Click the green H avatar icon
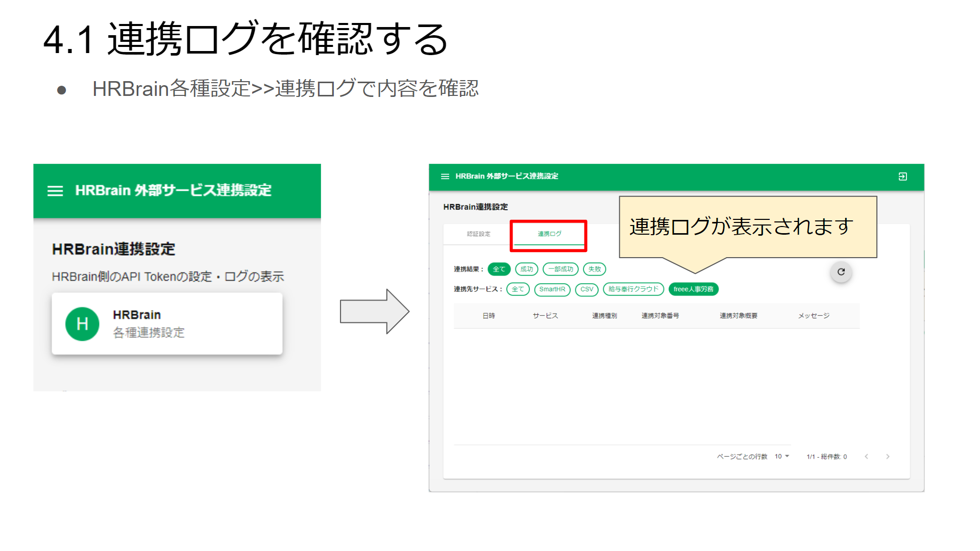Screen dimensions: 980x551 click(82, 324)
